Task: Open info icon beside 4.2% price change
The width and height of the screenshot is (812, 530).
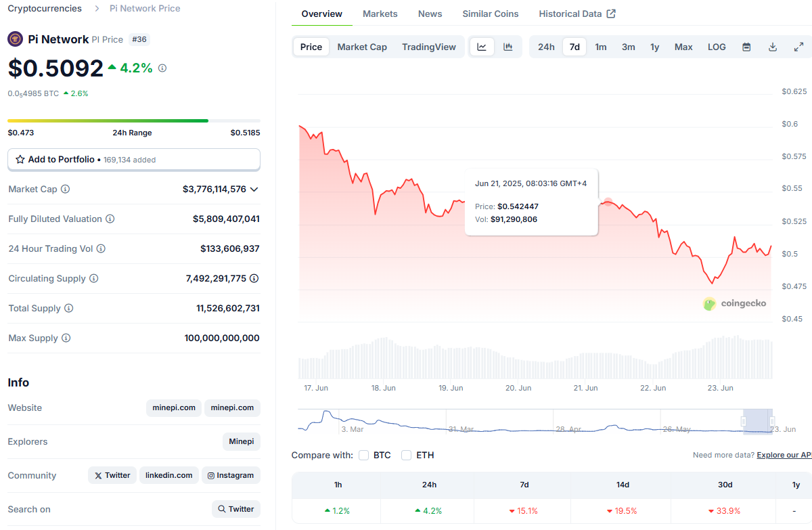Action: (162, 68)
